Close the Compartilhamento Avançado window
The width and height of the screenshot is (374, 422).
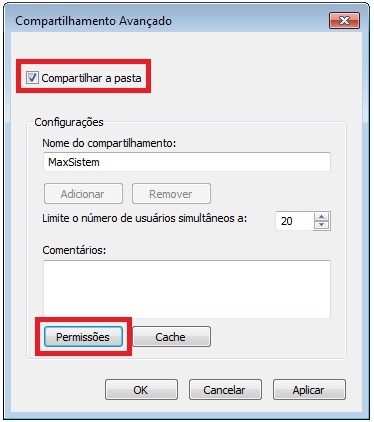pos(344,21)
